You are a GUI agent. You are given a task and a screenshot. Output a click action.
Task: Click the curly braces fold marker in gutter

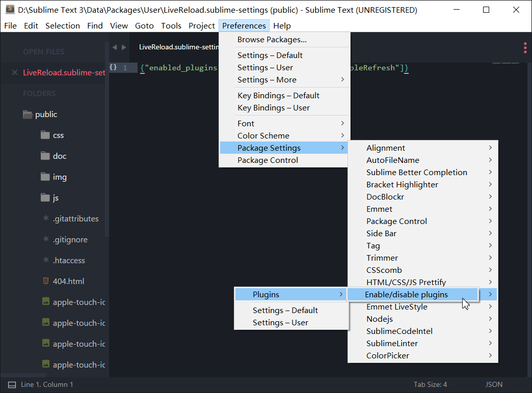pos(113,67)
